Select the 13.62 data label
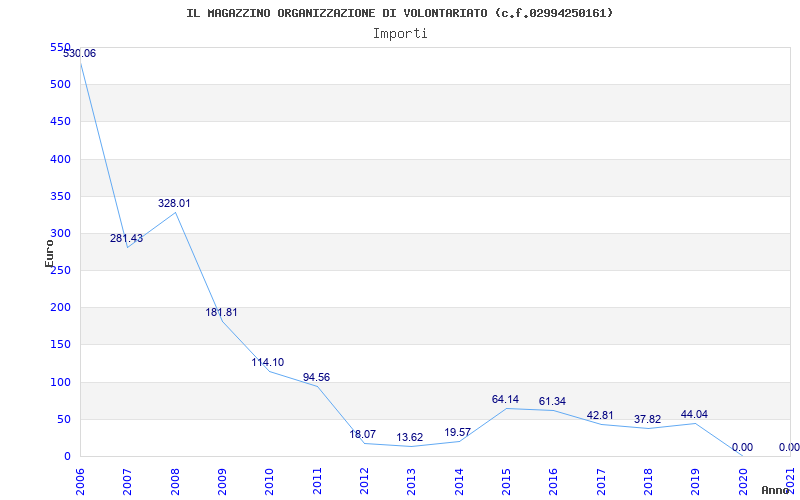 pyautogui.click(x=410, y=438)
